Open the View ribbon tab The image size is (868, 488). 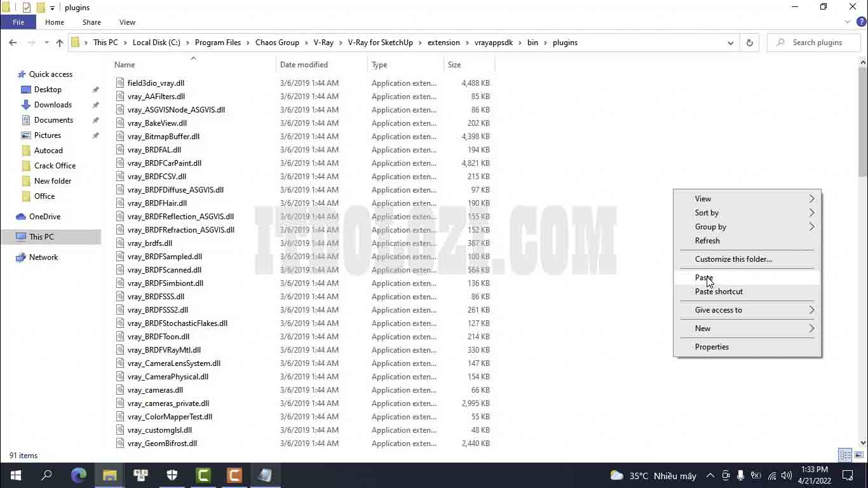[127, 22]
